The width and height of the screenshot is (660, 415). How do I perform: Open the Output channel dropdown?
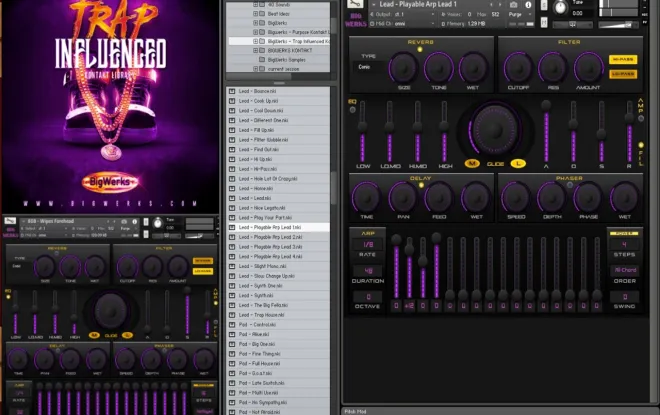402,14
